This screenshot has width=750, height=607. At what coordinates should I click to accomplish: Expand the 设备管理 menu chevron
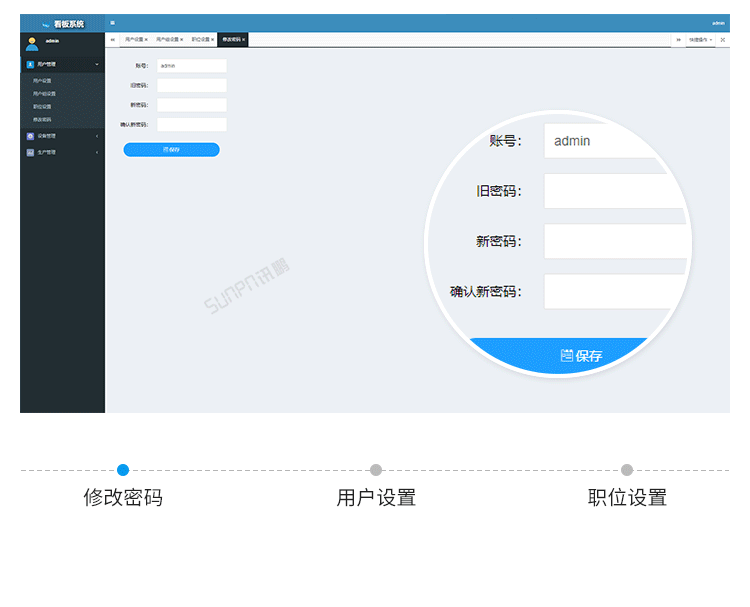coord(97,136)
